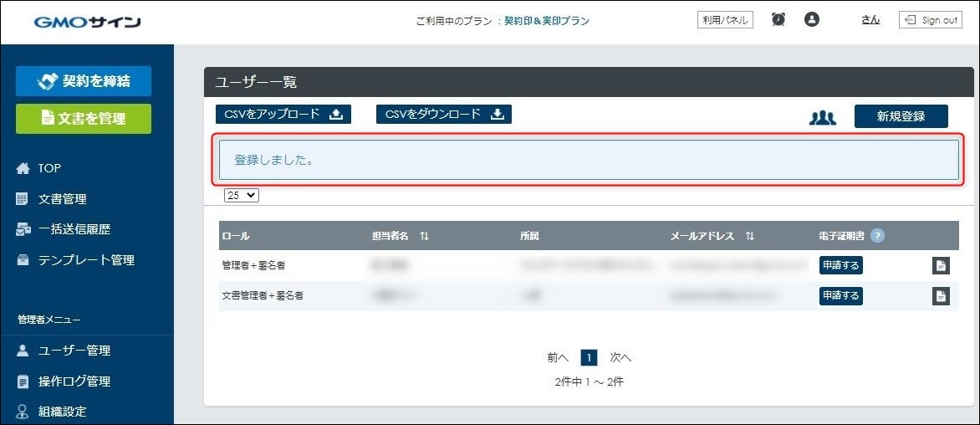Image resolution: width=980 pixels, height=425 pixels.
Task: Click the CSVをダウンロード button
Action: click(x=444, y=115)
